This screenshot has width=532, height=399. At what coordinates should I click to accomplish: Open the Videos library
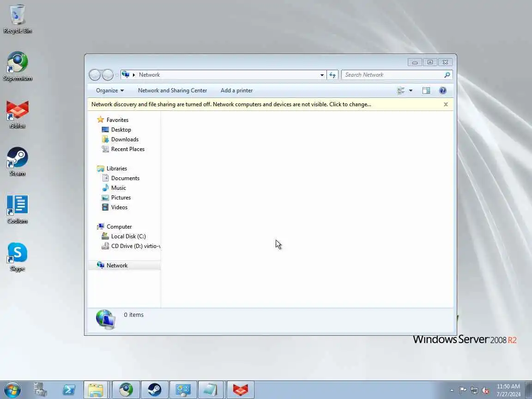click(115, 207)
